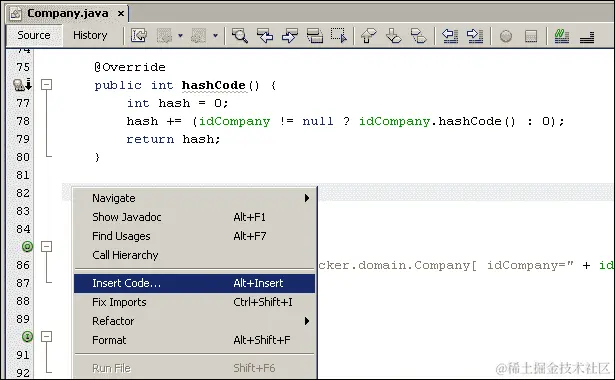This screenshot has height=380, width=615.
Task: Open the Navigate submenu
Action: tap(195, 198)
